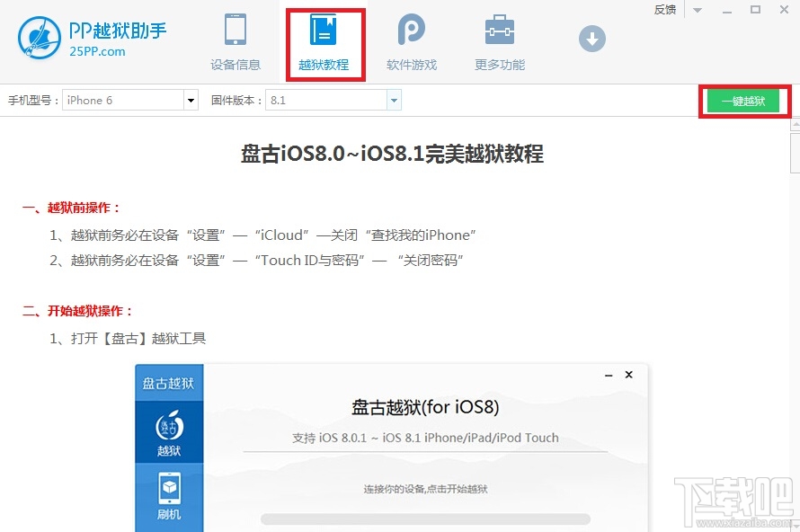
Task: Expand the 手机型号 phone model dropdown
Action: (191, 101)
